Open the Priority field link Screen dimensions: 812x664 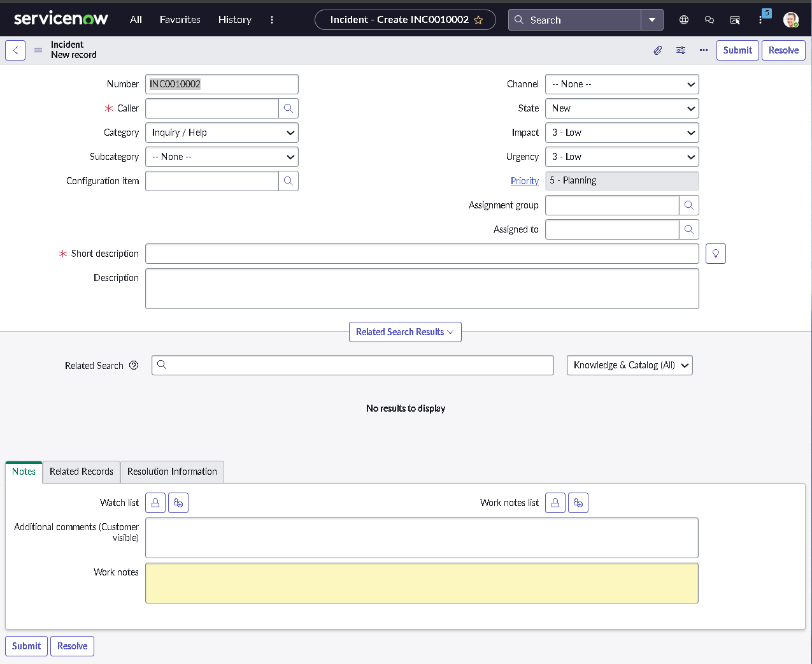point(524,180)
